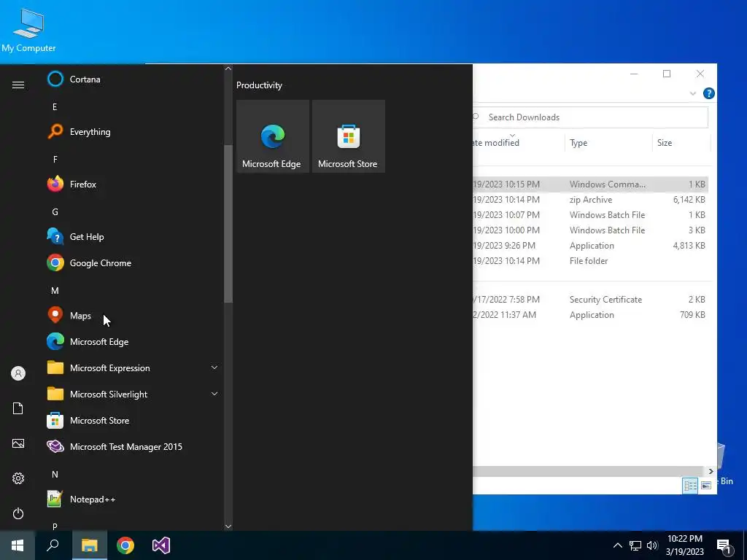Show hidden system tray icons
Screen dimensions: 747x560
click(x=617, y=545)
